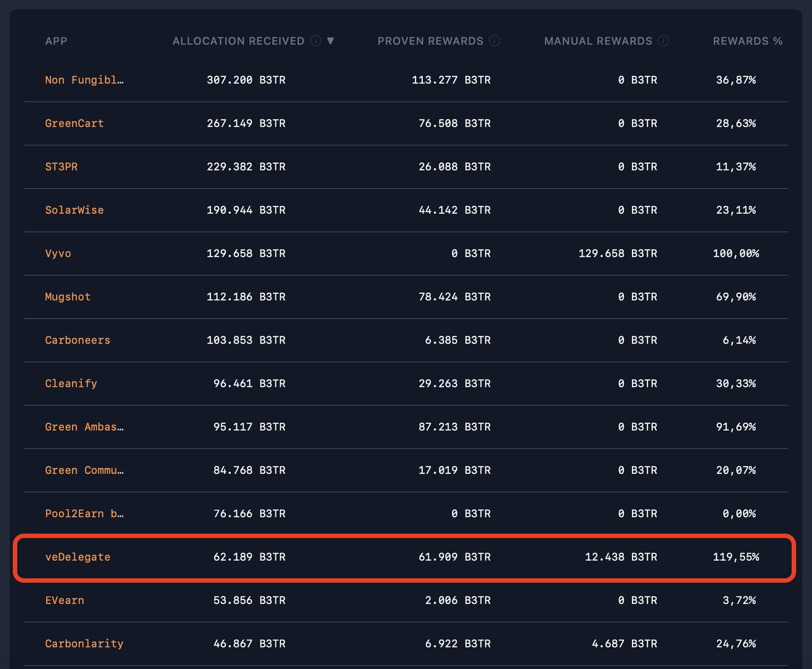
Task: Select proven rewards value 26.088 B3TR
Action: [x=455, y=167]
